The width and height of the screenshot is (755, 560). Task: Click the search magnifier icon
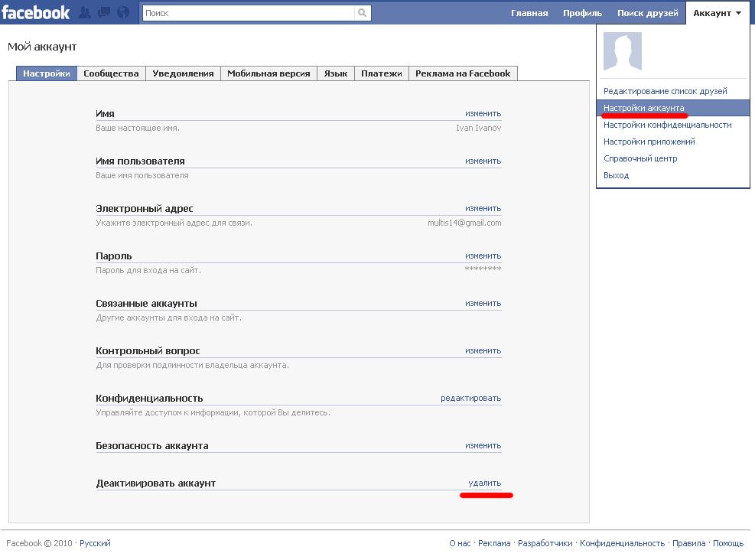click(x=363, y=12)
